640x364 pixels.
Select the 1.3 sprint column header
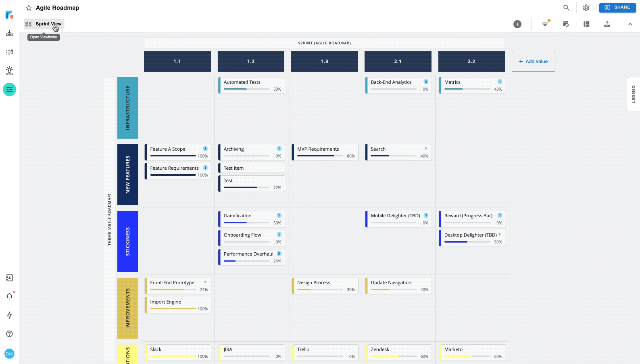coord(325,61)
